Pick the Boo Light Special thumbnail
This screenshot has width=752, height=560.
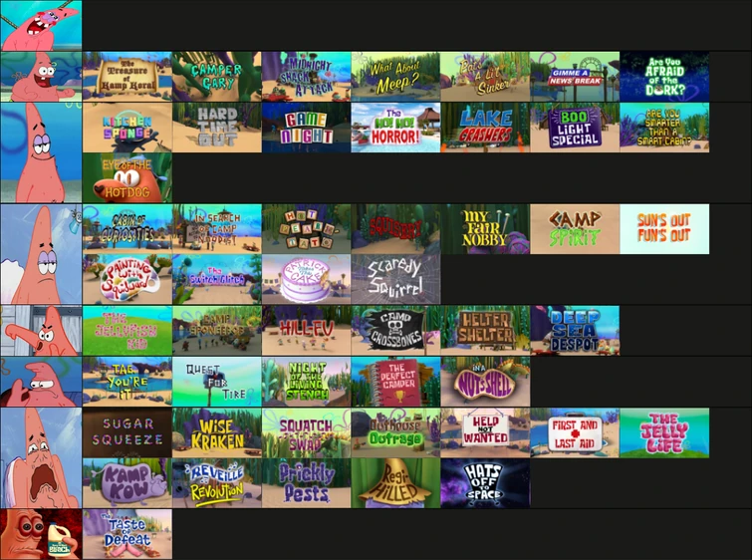(575, 128)
